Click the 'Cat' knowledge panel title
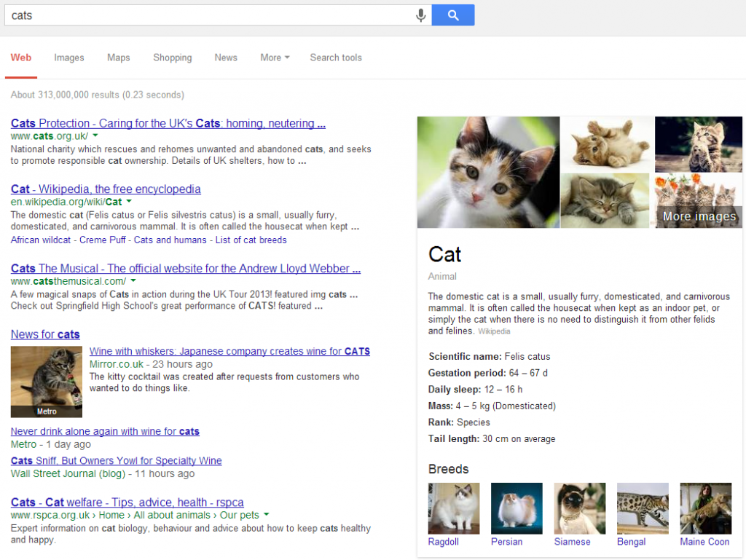Screen dimensions: 746x560 click(x=445, y=254)
